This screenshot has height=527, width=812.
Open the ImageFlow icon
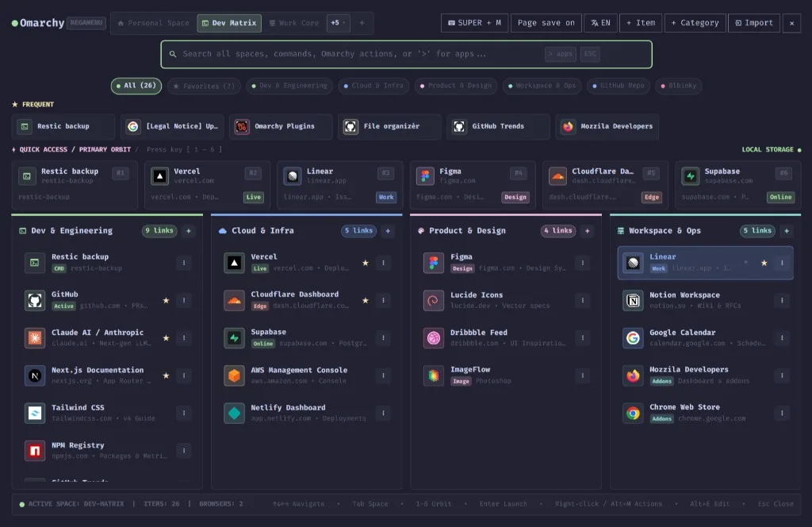point(434,375)
